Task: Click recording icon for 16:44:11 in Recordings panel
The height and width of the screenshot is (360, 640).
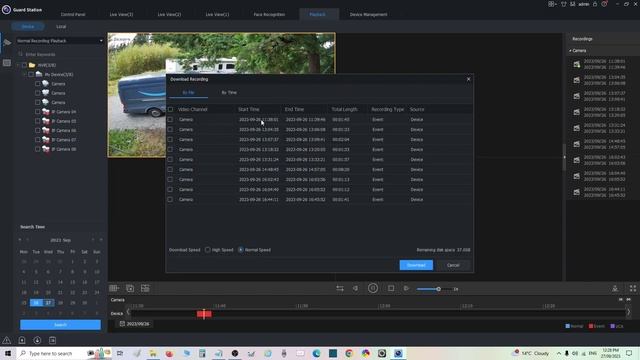Action: pyautogui.click(x=576, y=192)
